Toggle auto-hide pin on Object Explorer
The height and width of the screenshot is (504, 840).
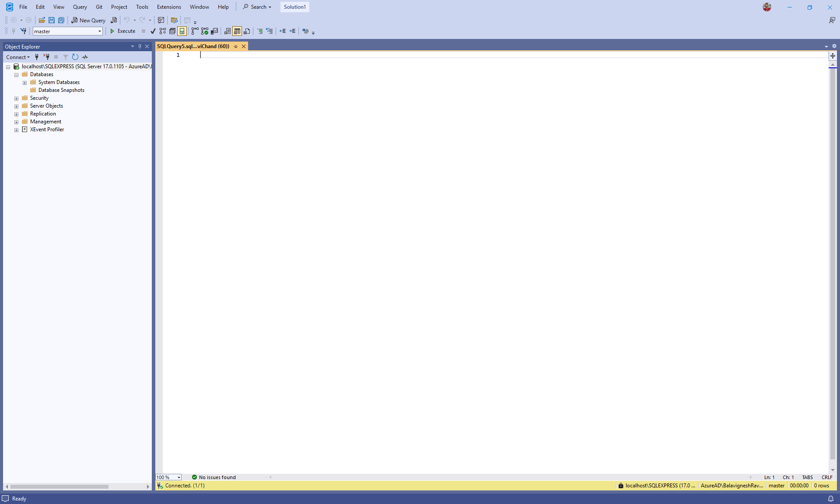click(140, 46)
